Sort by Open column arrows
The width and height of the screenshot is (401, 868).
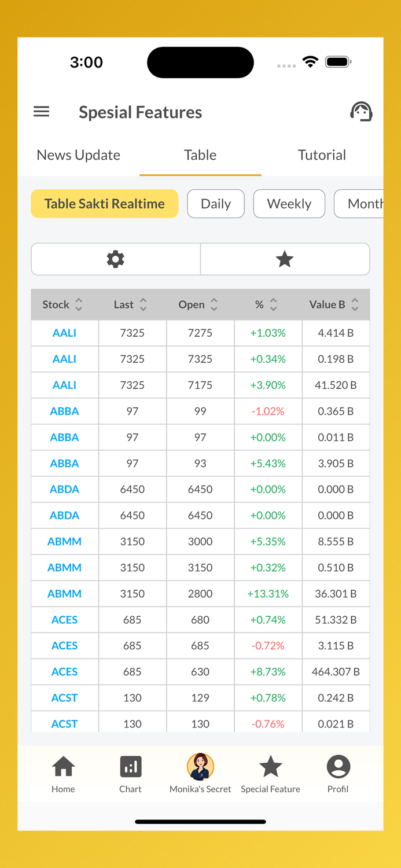[x=214, y=305]
